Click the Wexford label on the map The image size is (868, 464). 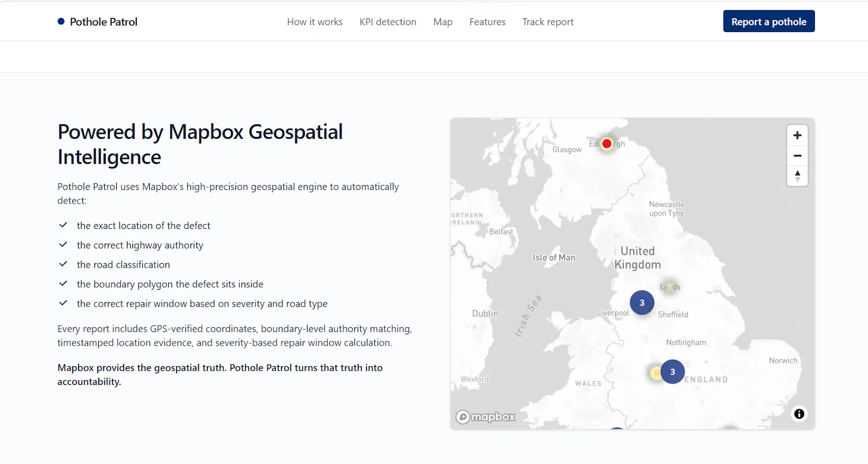(x=475, y=379)
